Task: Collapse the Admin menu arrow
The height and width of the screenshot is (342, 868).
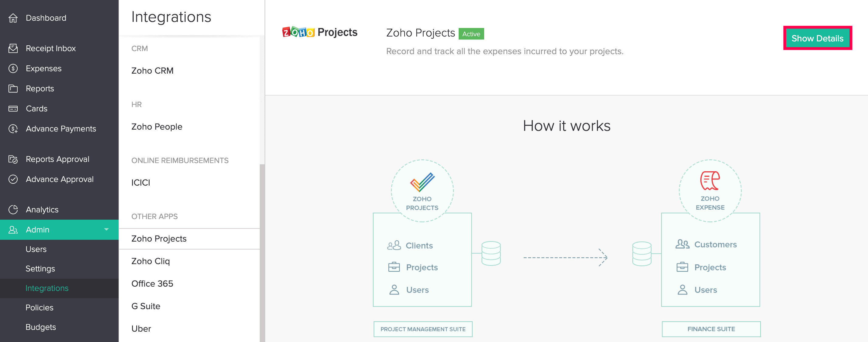Action: [106, 229]
